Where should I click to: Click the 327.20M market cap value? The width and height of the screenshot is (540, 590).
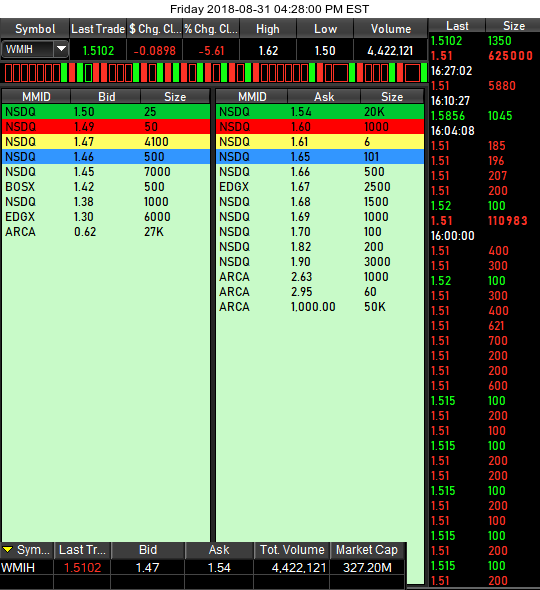[367, 567]
